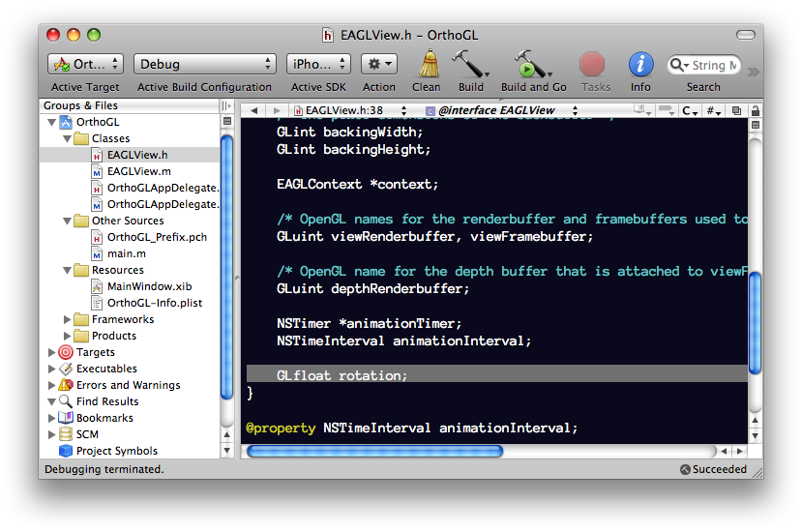This screenshot has width=802, height=532.
Task: Click the editor scroll right arrow
Action: [739, 451]
